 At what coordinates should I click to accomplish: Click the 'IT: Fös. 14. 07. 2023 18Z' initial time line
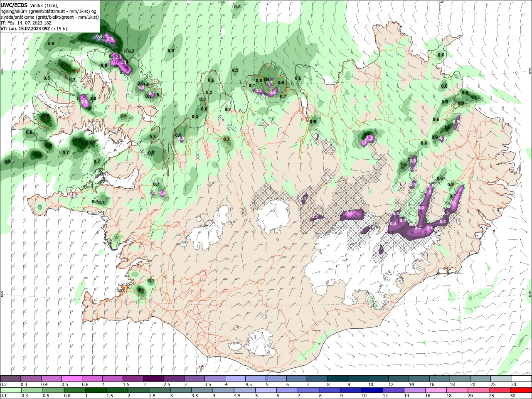click(26, 23)
